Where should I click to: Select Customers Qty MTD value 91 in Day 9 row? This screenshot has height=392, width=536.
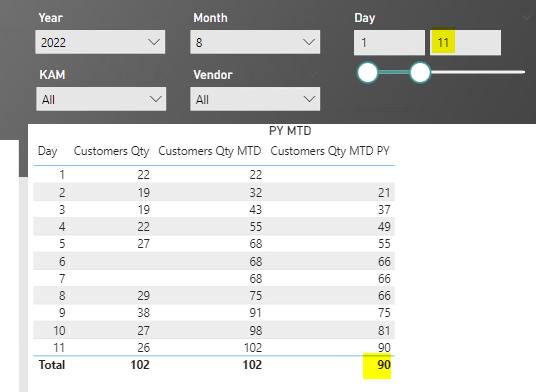click(x=255, y=313)
